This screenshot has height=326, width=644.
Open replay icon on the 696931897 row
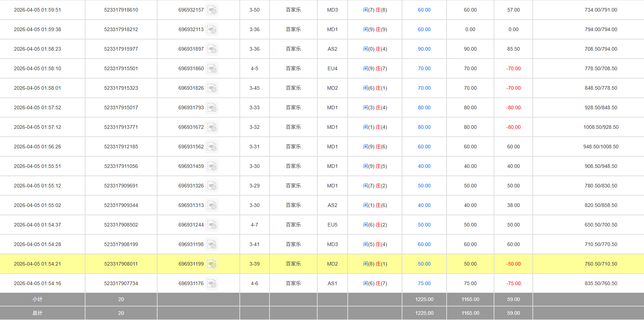coord(212,49)
